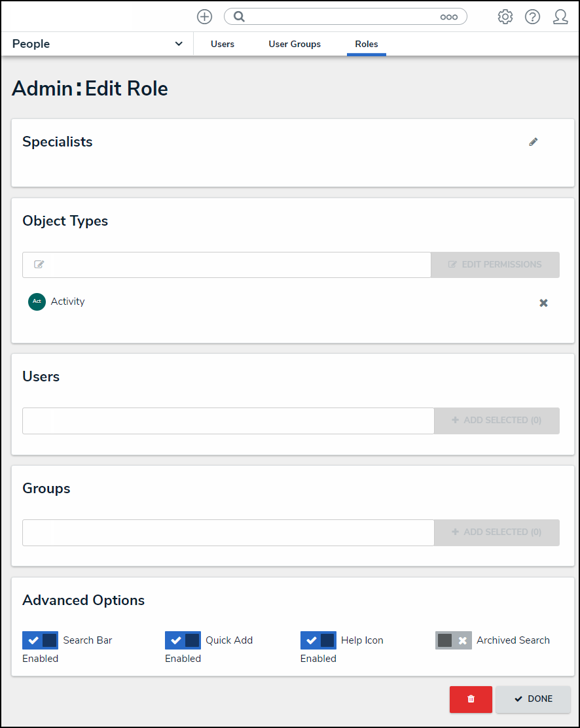Open the Object Types selection field
Screen dimensions: 580x728
point(227,265)
